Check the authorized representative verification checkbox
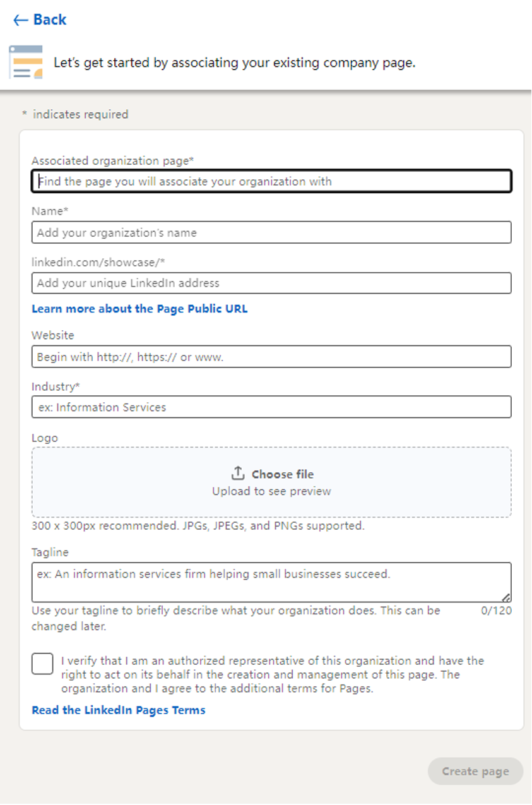 [x=42, y=664]
